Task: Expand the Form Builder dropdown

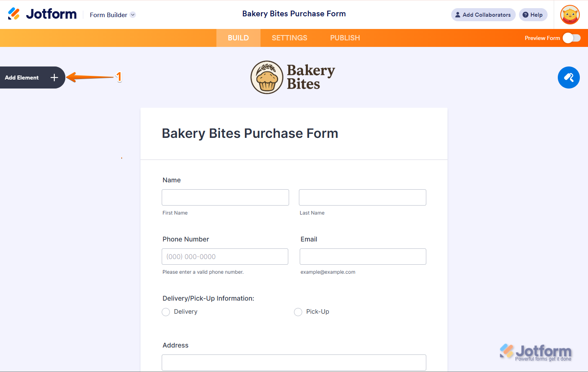Action: pos(133,15)
